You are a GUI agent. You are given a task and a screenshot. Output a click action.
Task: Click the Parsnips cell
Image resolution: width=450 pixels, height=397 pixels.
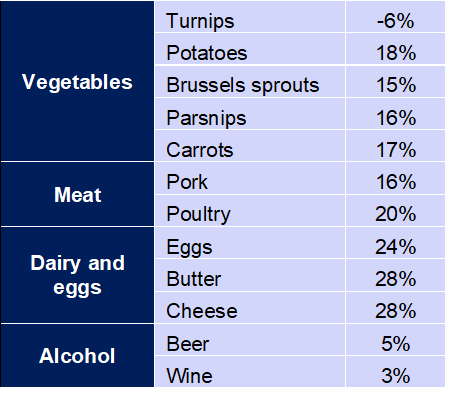click(x=250, y=114)
